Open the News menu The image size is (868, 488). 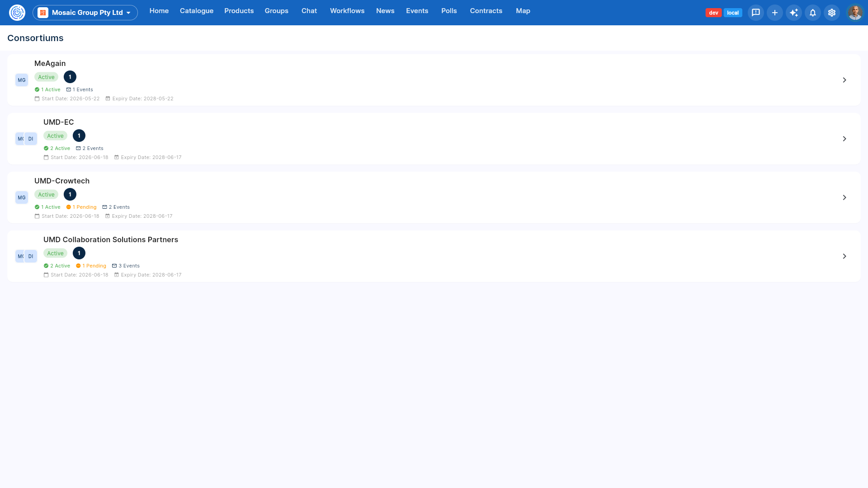[x=385, y=11]
